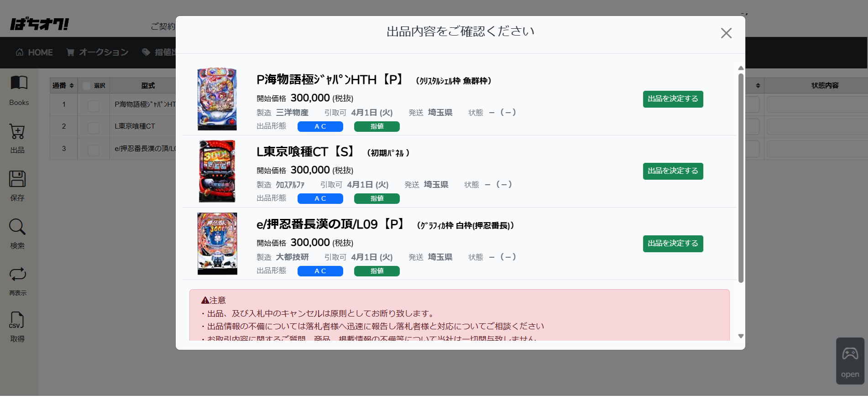Click the CSV 取得 icon
Image resolution: width=868 pixels, height=400 pixels.
coord(17,320)
